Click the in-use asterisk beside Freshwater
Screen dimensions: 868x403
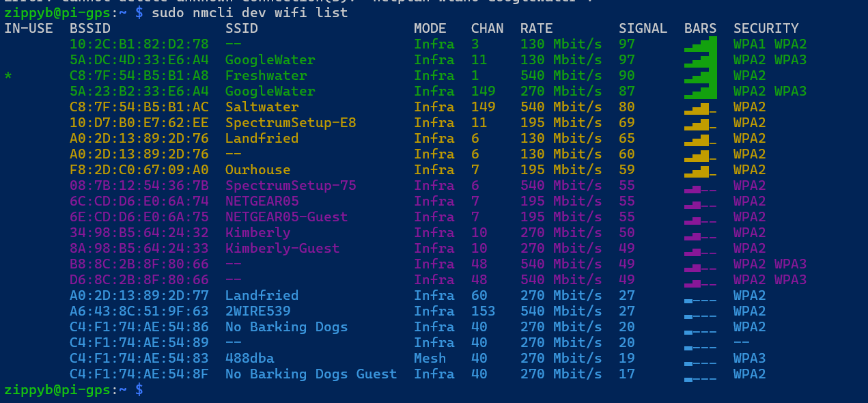pos(8,76)
